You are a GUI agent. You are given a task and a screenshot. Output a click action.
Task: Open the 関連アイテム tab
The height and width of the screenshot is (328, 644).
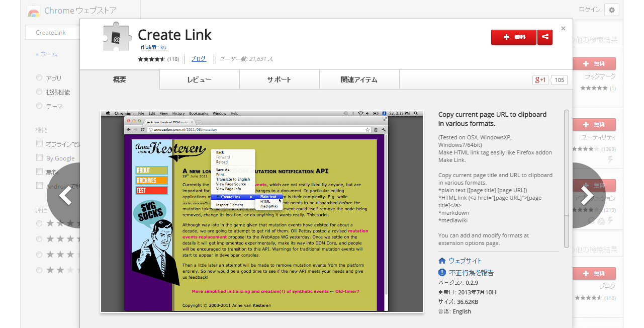pyautogui.click(x=359, y=79)
